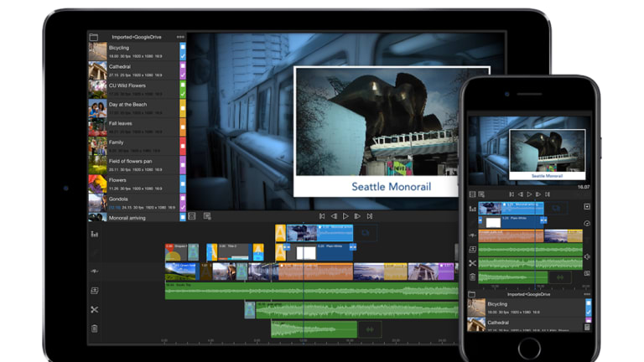
Task: Step forward one frame on iPad
Action: 357,216
